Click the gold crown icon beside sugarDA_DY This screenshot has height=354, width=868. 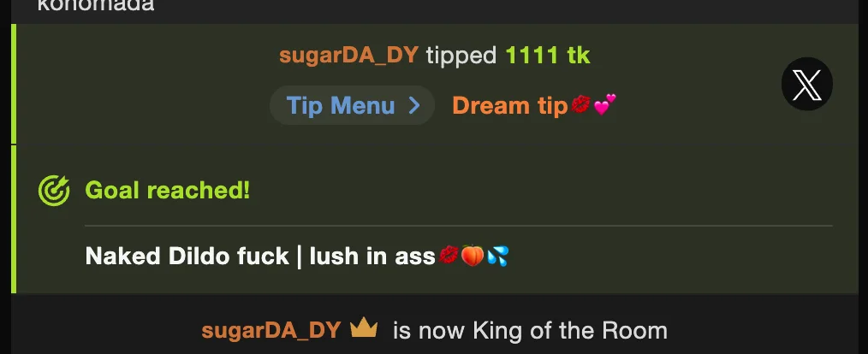click(x=364, y=328)
